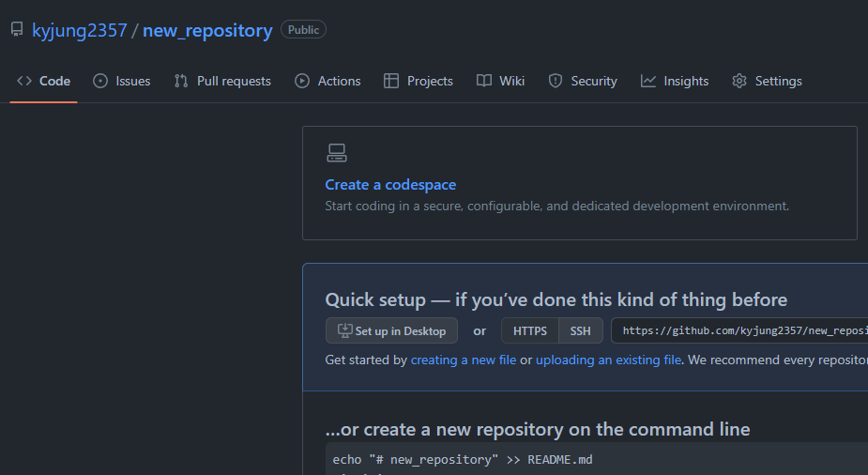View the Insights tab

(x=675, y=81)
